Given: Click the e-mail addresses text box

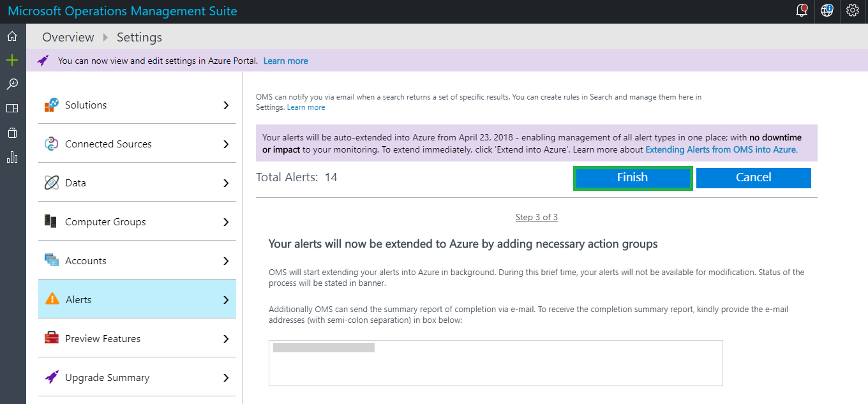Looking at the screenshot, I should (495, 363).
